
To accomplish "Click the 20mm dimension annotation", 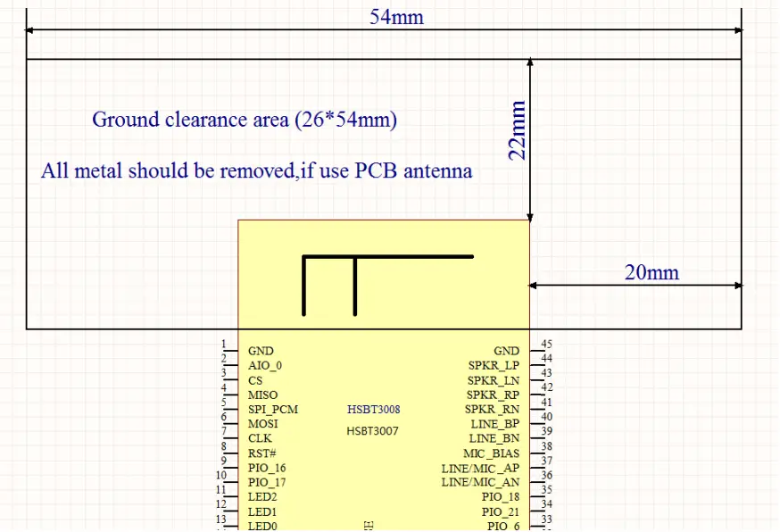I will point(651,273).
